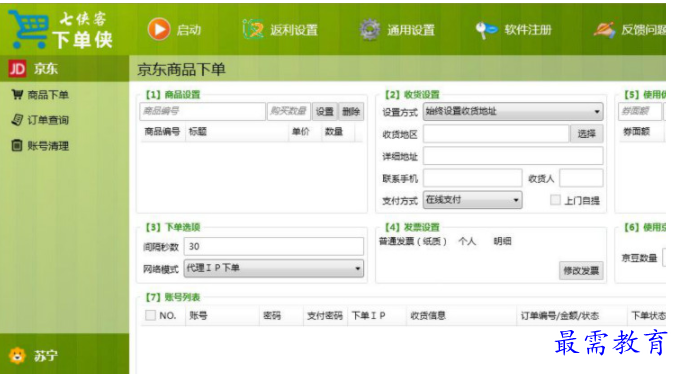This screenshot has width=676, height=374.
Task: Open rebate settings icon (返利设置)
Action: [253, 29]
